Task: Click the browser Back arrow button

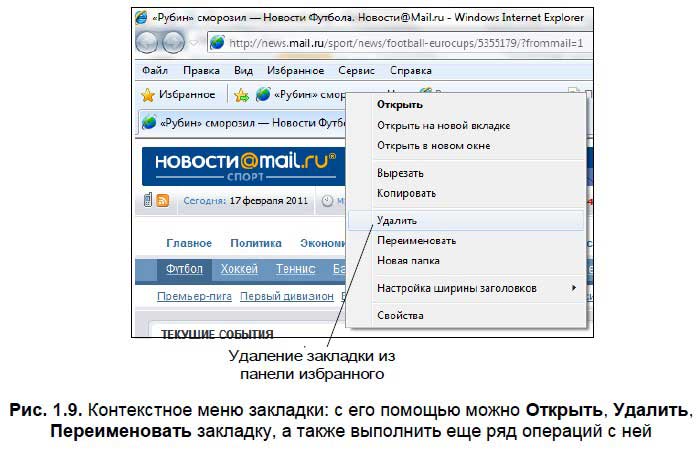Action: [x=148, y=43]
